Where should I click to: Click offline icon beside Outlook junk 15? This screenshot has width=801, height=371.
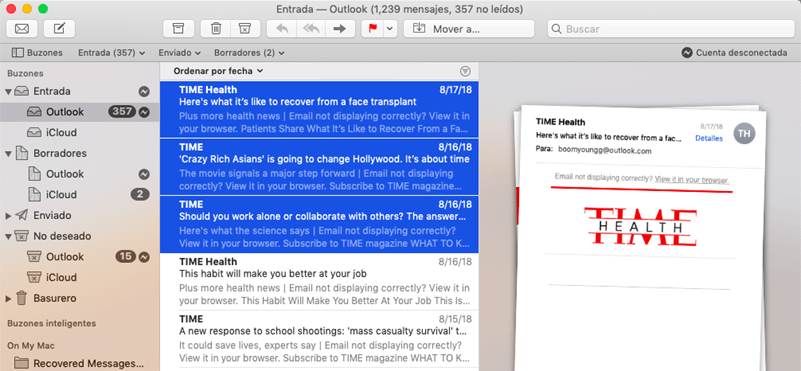pyautogui.click(x=145, y=257)
